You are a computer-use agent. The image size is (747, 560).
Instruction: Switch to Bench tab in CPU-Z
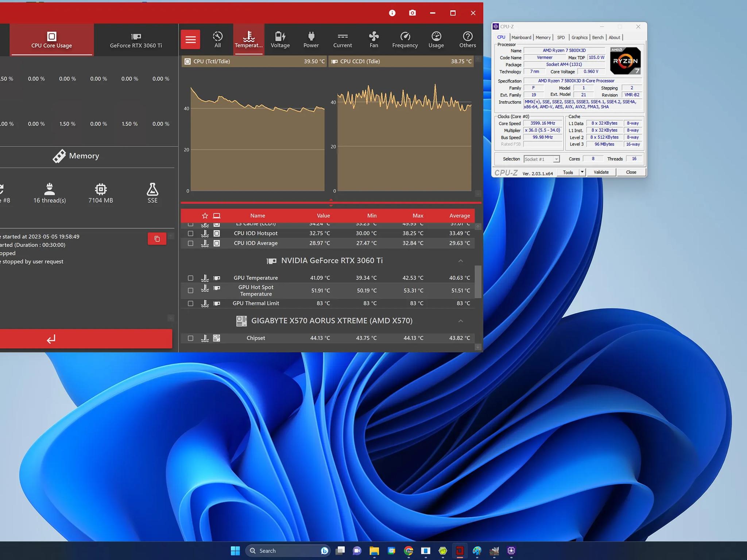598,38
